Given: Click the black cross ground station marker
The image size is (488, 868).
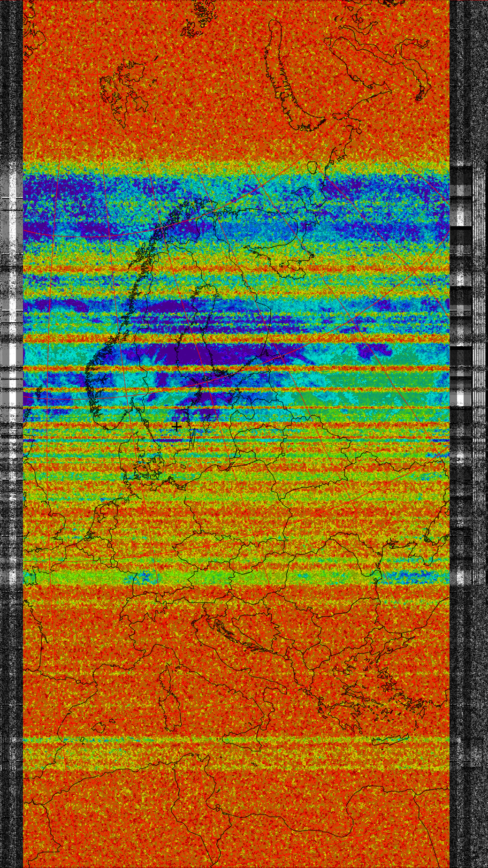Looking at the screenshot, I should [176, 426].
